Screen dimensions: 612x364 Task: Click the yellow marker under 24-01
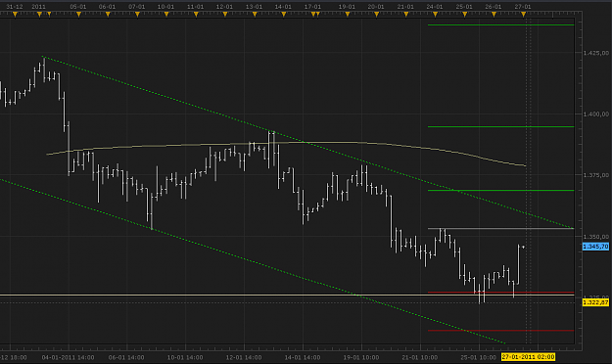(435, 15)
